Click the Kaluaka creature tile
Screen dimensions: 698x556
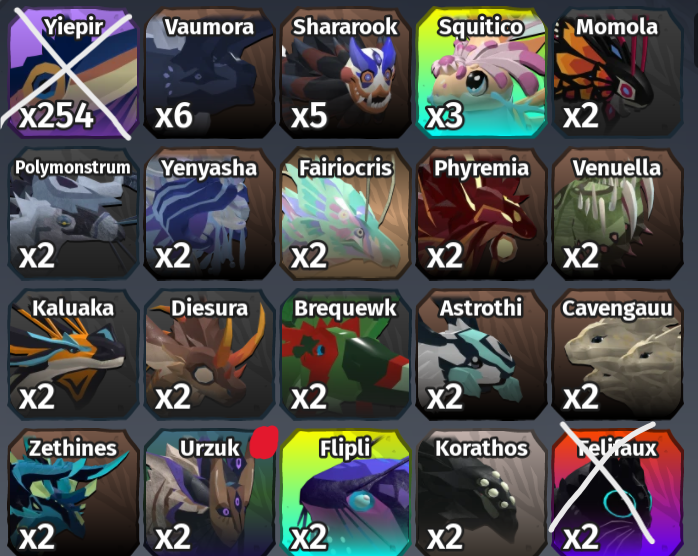[x=73, y=354]
